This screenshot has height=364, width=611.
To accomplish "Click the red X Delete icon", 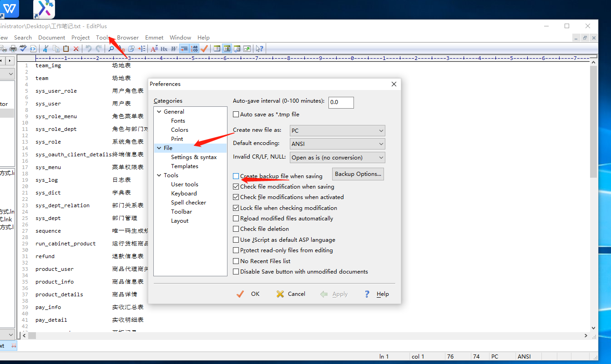I will 76,49.
